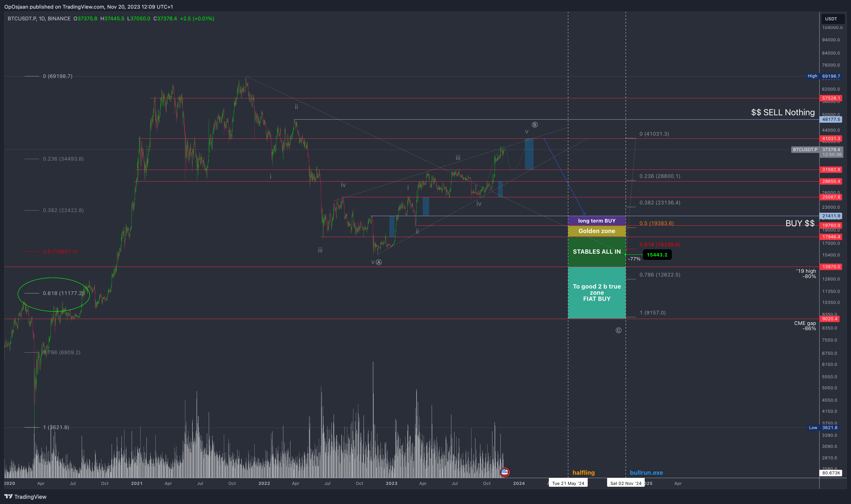
Task: Select the orange 0.5 (19383.6) Fibonacci label
Action: pos(657,223)
